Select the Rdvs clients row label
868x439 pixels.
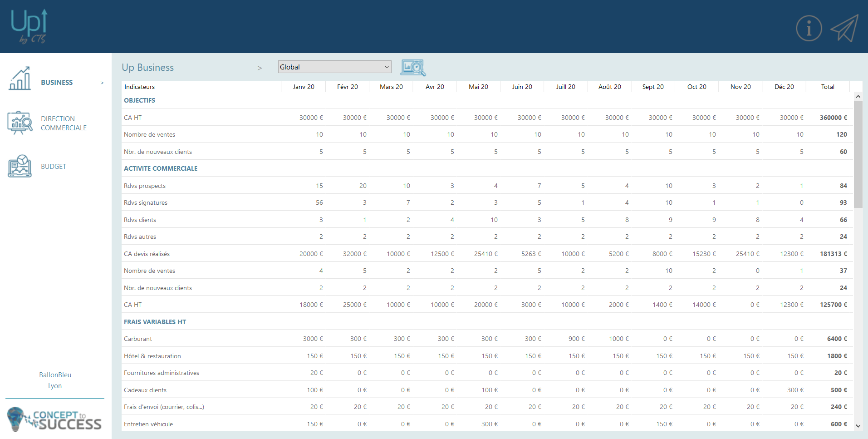point(140,220)
